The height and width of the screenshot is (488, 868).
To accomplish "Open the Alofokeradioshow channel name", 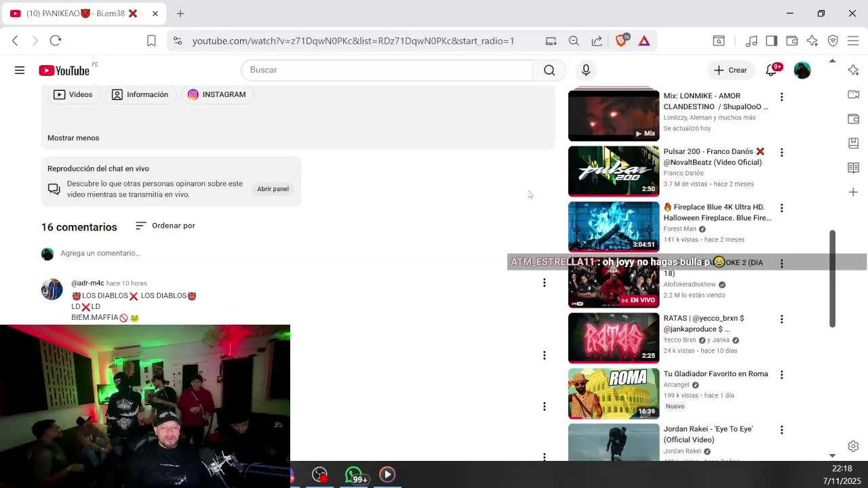I will (690, 284).
